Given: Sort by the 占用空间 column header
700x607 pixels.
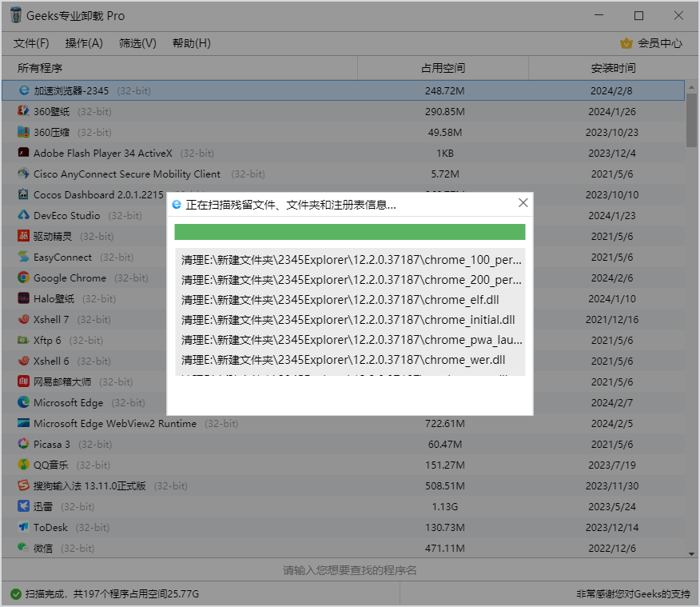Looking at the screenshot, I should click(x=443, y=68).
